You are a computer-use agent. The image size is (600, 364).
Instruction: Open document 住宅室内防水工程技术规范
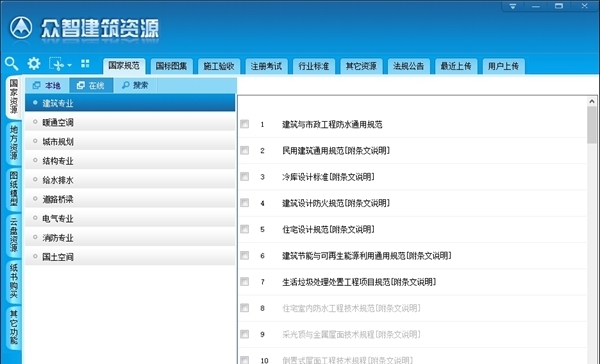click(351, 308)
